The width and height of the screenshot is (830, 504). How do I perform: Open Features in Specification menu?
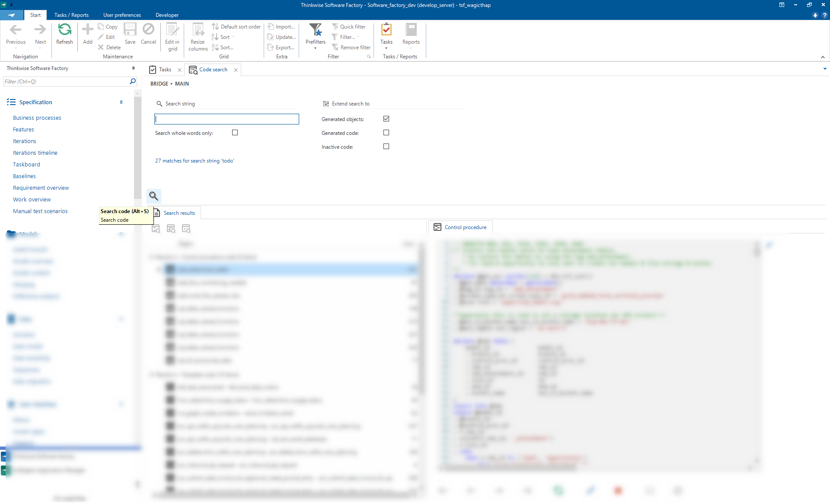(x=23, y=129)
